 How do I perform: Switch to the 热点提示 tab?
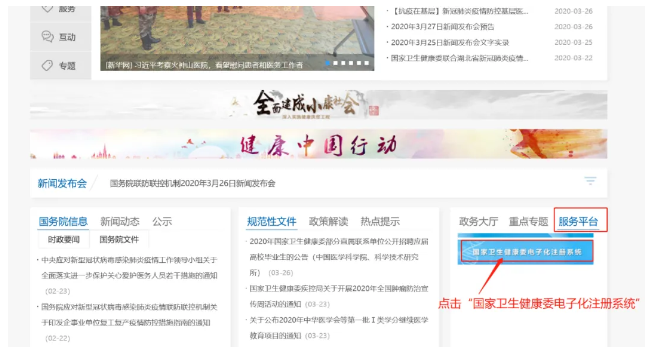(x=380, y=221)
